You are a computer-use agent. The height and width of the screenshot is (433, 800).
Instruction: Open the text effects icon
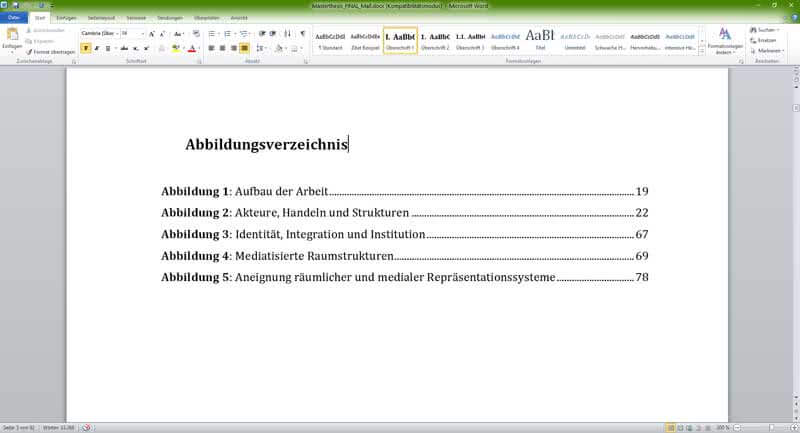point(162,48)
